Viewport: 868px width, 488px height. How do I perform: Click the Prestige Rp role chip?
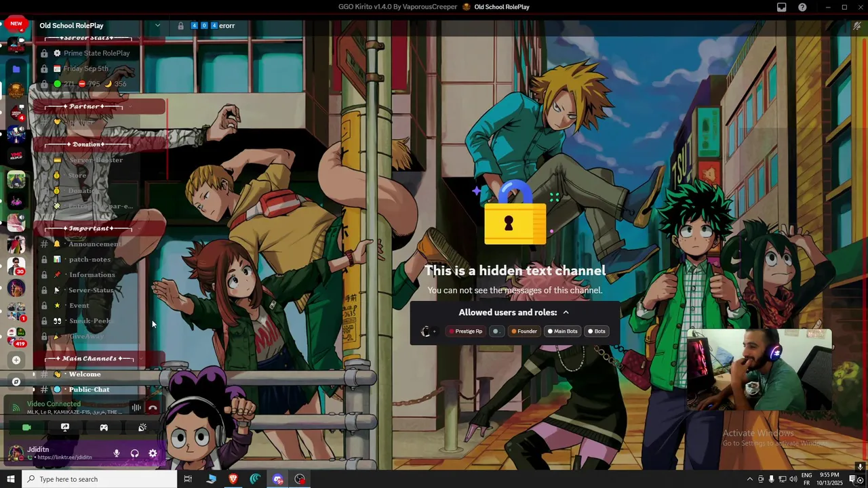point(465,331)
